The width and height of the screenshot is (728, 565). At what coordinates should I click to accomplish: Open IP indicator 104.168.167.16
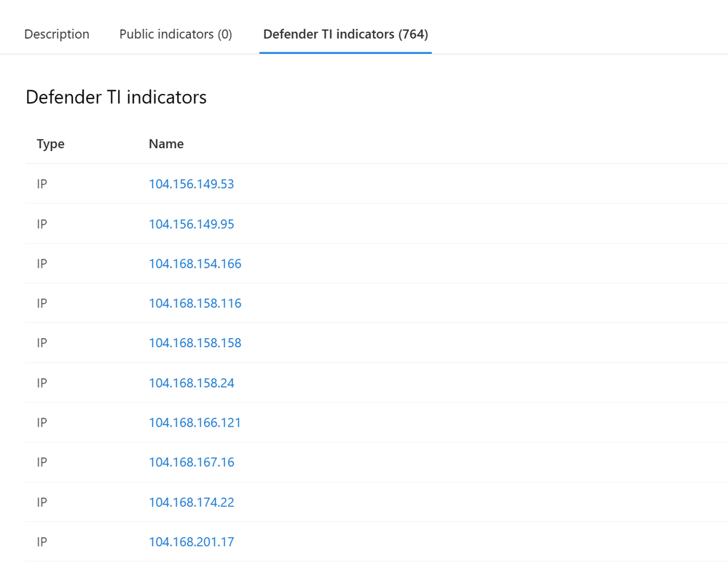[x=191, y=462]
